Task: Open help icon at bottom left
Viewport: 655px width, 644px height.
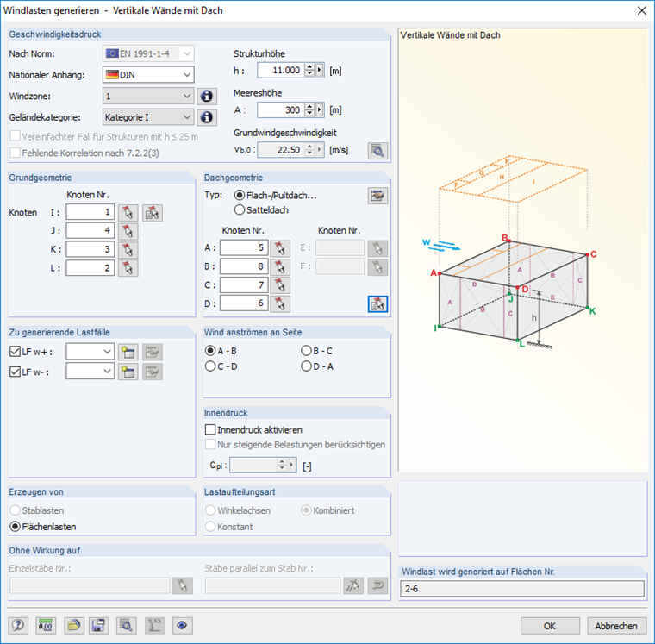Action: click(18, 626)
